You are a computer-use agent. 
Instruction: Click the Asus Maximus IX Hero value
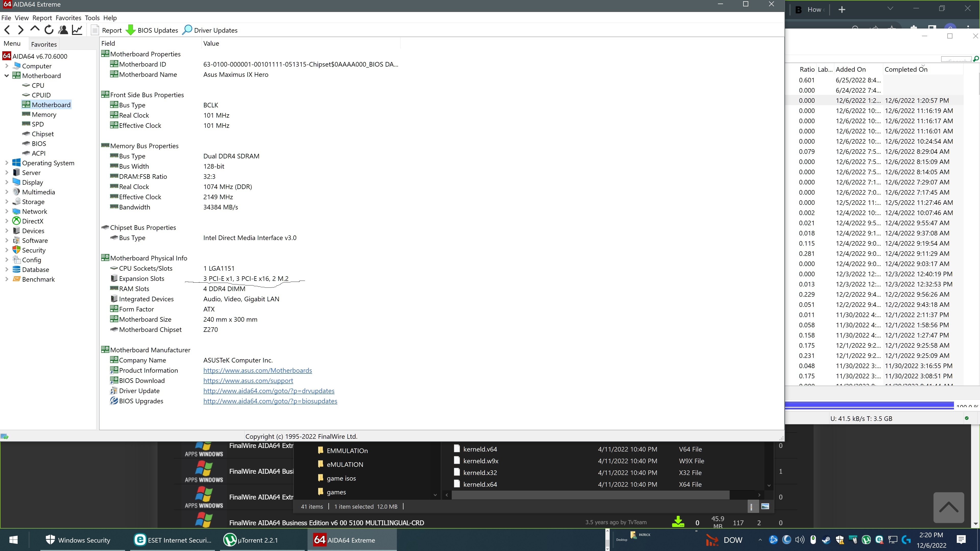click(236, 74)
